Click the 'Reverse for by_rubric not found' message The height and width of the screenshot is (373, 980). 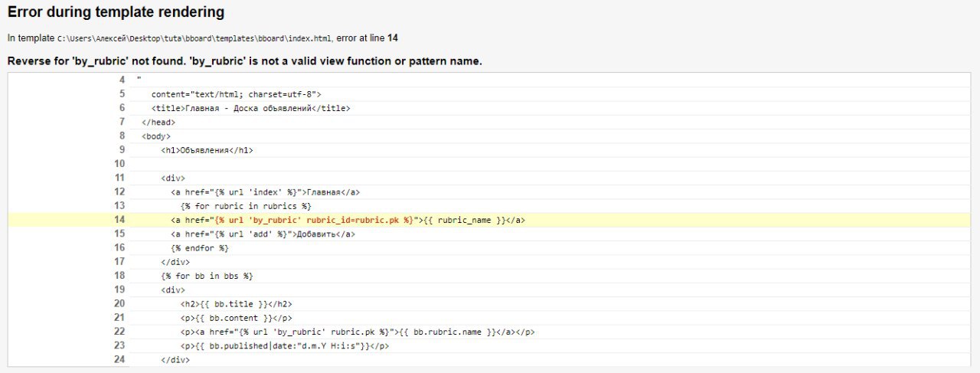[x=244, y=61]
